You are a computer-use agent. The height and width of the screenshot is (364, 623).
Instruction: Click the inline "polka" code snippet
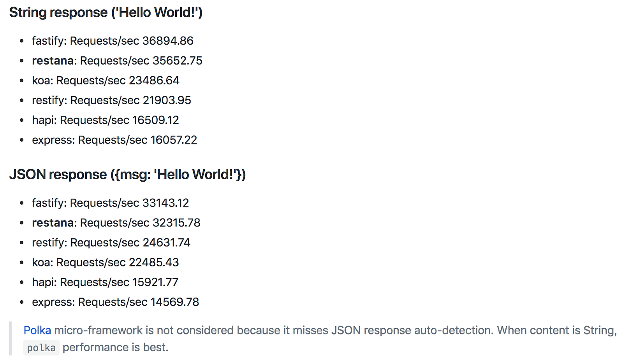[x=41, y=348]
